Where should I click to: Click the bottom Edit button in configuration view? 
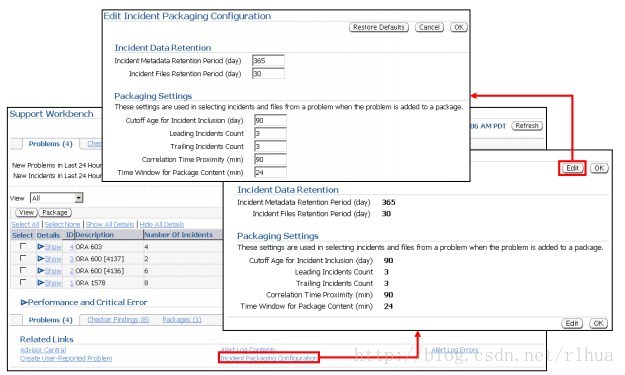(x=572, y=323)
